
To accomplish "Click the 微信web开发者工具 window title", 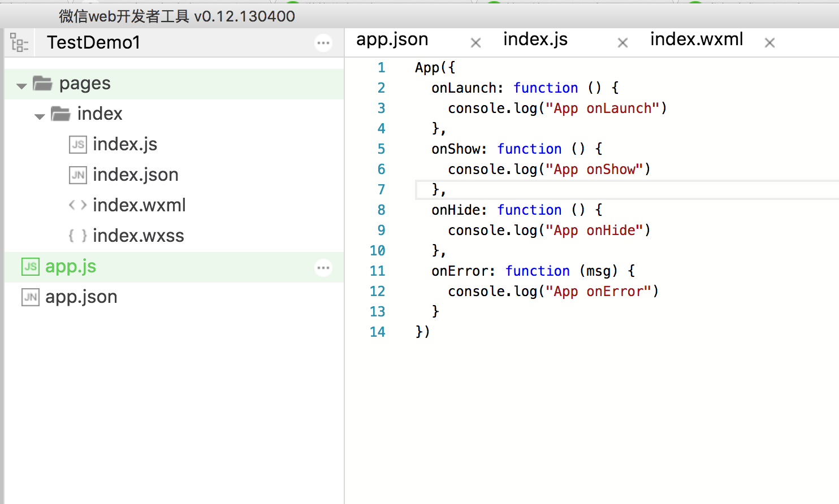I will pyautogui.click(x=176, y=16).
